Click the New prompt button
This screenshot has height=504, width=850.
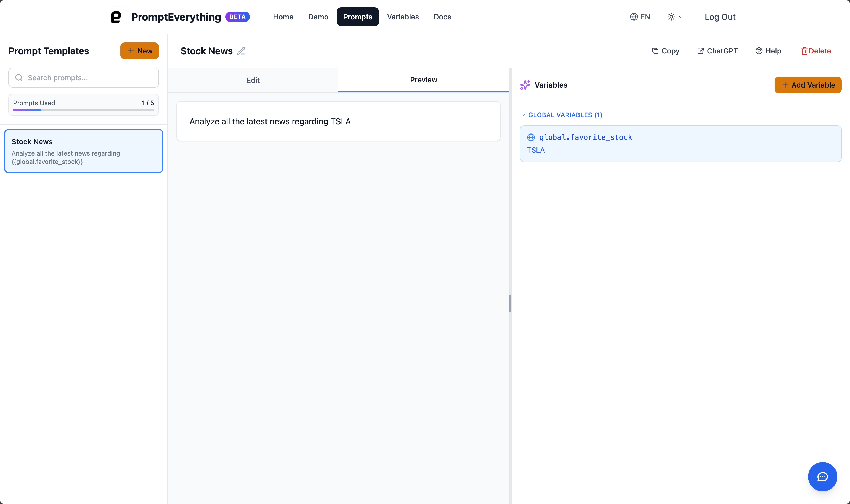pyautogui.click(x=139, y=51)
